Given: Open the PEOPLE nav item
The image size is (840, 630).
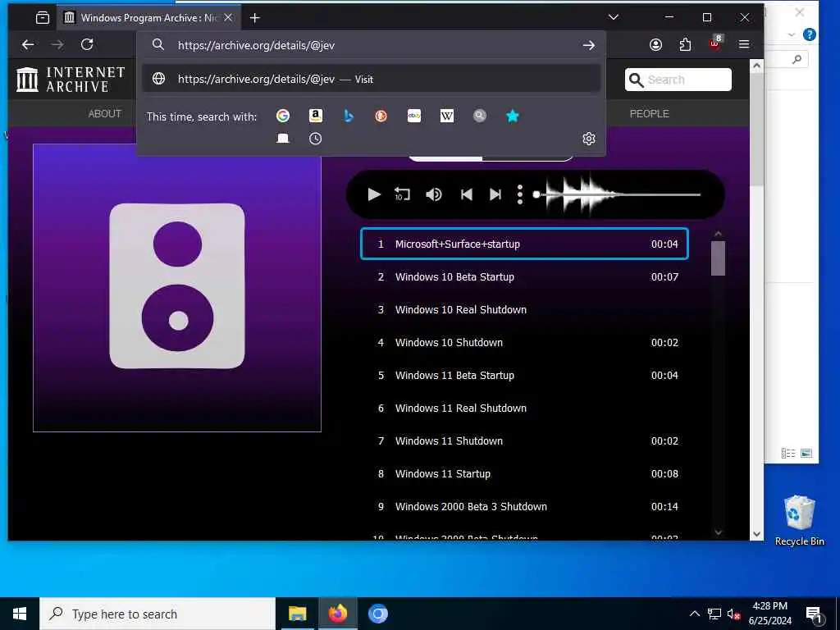Looking at the screenshot, I should coord(650,113).
